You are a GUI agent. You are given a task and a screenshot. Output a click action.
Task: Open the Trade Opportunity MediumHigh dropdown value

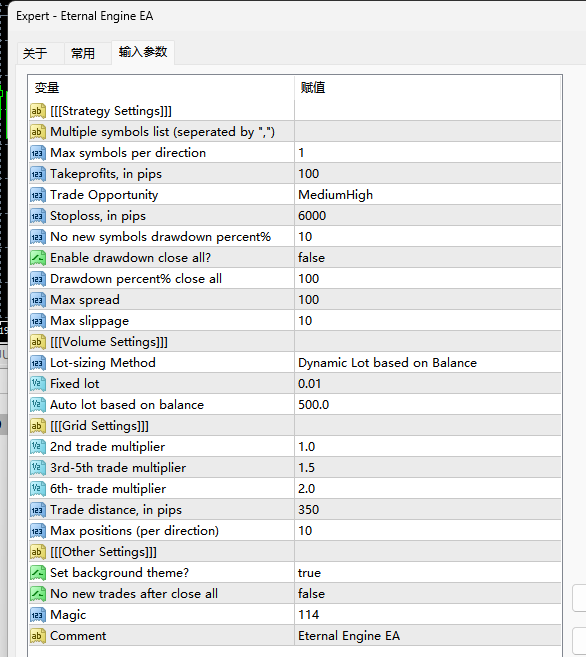[x=428, y=195]
